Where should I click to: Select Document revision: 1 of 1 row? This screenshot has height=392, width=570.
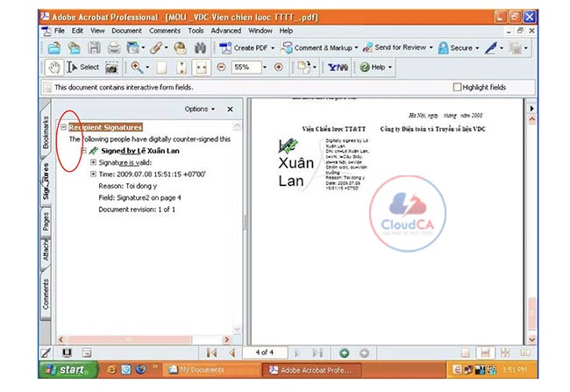(137, 209)
